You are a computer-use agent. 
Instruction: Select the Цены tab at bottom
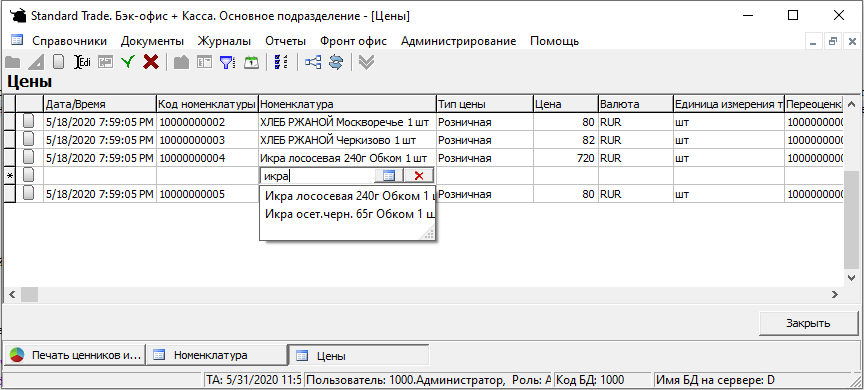click(x=359, y=356)
